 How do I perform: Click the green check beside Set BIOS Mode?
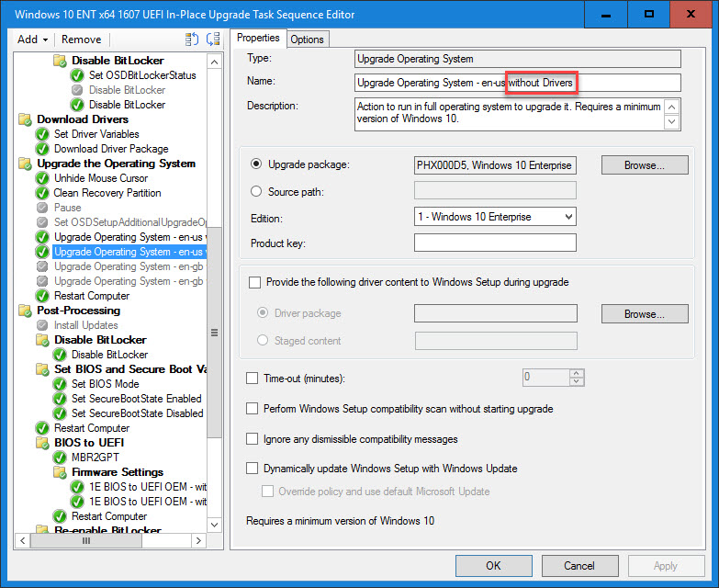pos(60,384)
